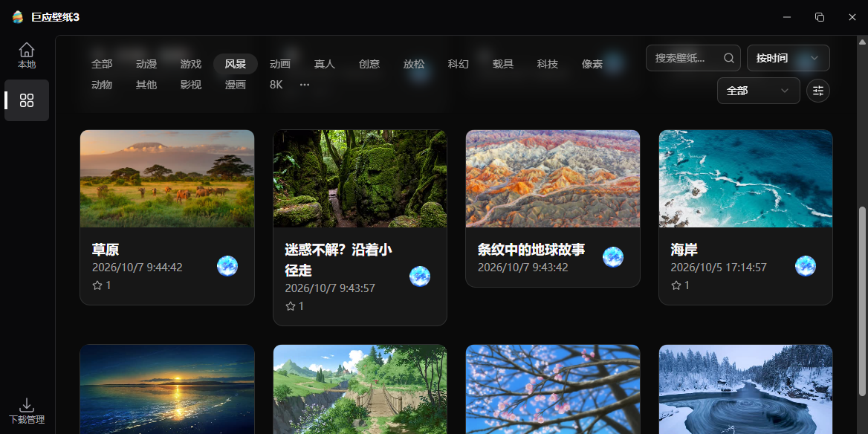Click the author avatar on 条纹中的地球故事 card
The height and width of the screenshot is (434, 868).
point(613,257)
